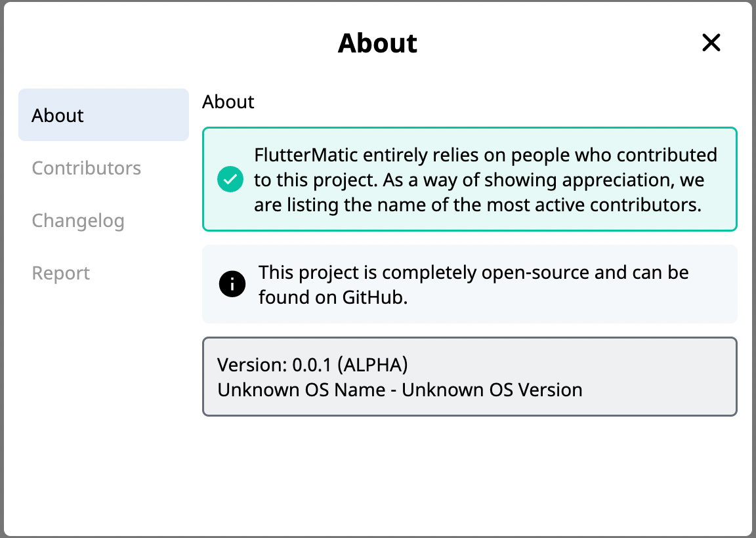756x538 pixels.
Task: Click the grayed-out Report label
Action: pyautogui.click(x=60, y=273)
